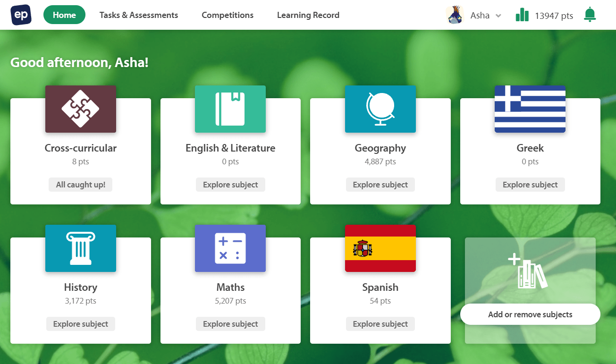Explore subject for Spanish
Viewport: 616px width, 364px height.
(x=380, y=324)
